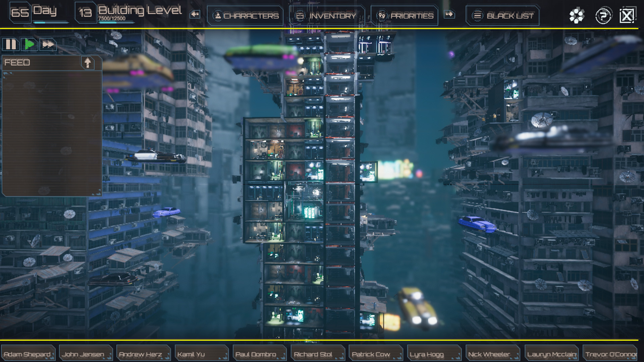Open help with question mark icon

coord(603,16)
